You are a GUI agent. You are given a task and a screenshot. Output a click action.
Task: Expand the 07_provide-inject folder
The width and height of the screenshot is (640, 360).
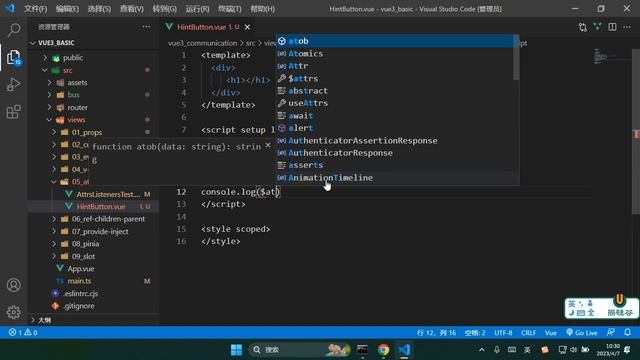click(93, 231)
